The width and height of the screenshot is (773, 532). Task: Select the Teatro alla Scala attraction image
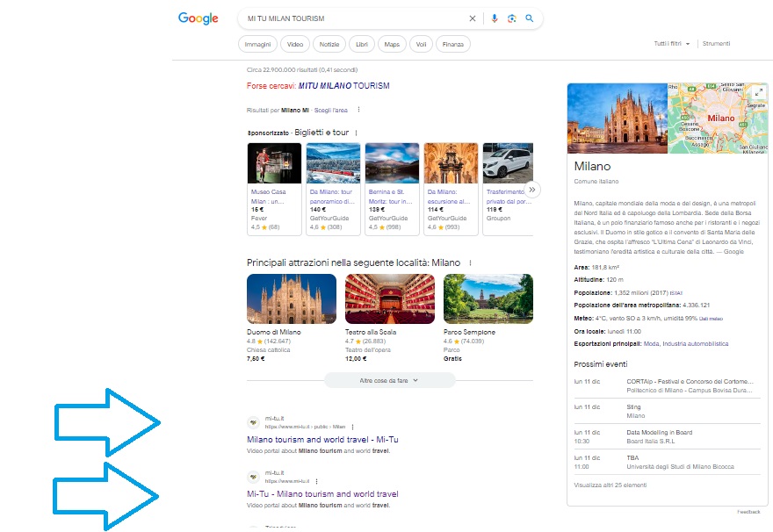point(390,299)
